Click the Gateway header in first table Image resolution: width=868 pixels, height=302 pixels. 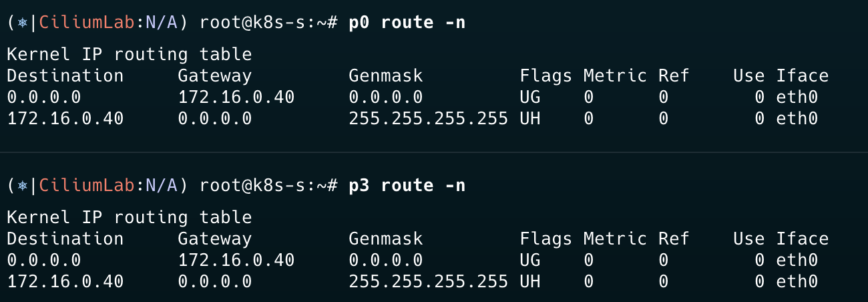(x=215, y=76)
